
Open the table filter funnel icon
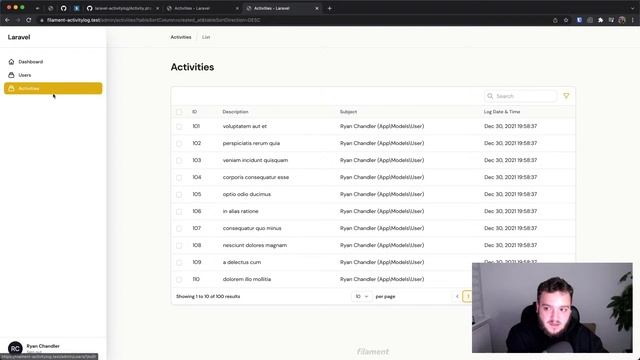[566, 96]
